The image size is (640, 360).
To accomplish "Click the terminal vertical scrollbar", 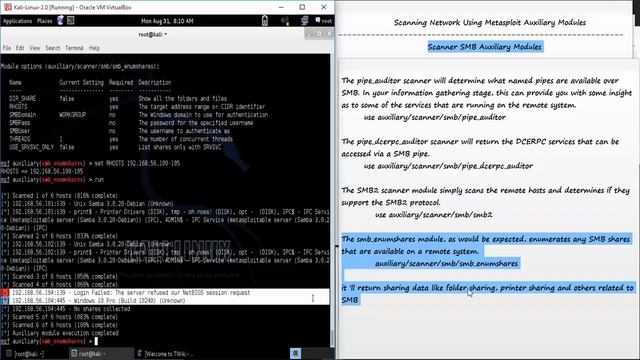I will pyautogui.click(x=332, y=200).
